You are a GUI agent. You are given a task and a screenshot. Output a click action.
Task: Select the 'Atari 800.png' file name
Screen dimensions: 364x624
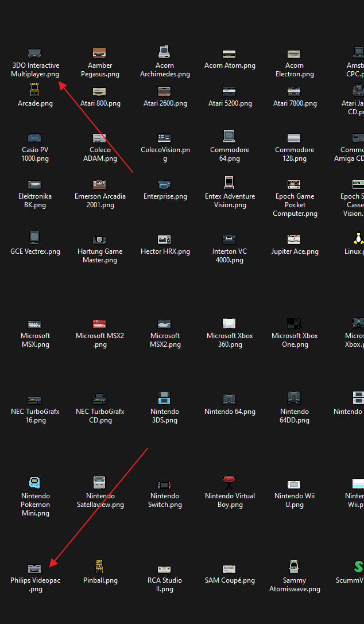(x=100, y=103)
